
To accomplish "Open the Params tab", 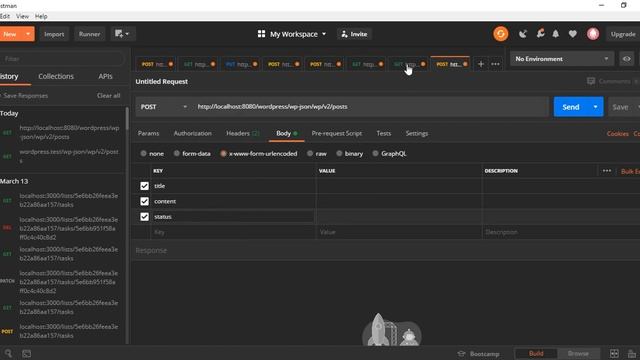I will coord(149,133).
